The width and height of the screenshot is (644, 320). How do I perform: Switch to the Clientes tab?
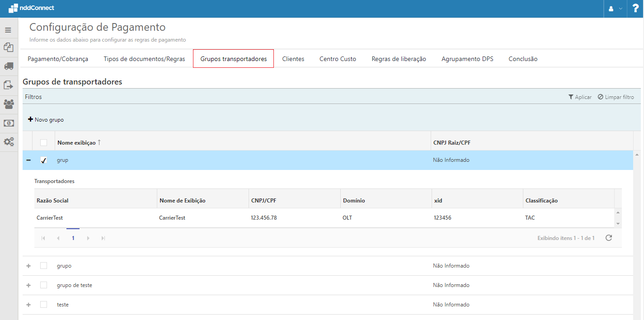coord(293,59)
